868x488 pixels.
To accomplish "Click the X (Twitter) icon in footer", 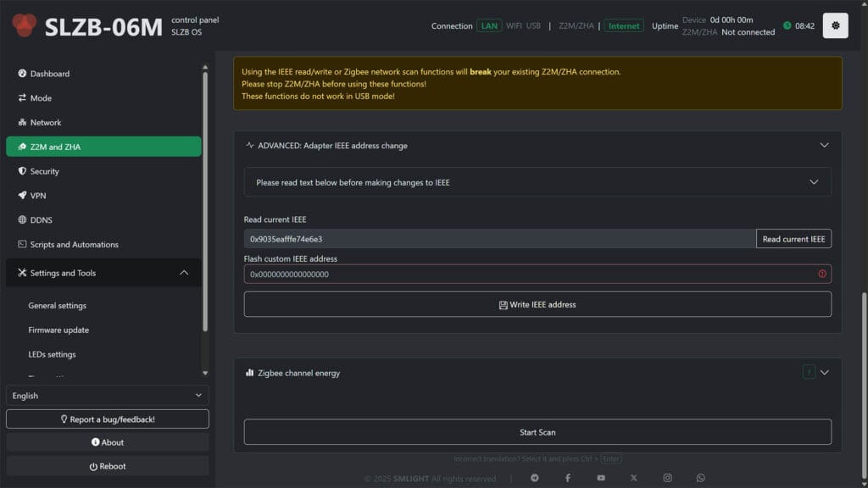I will 634,478.
